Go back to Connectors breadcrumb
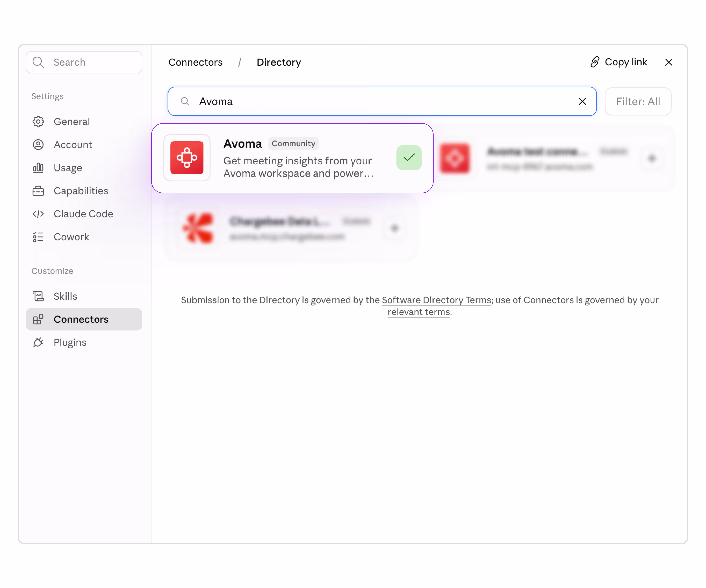The image size is (706, 588). click(x=195, y=62)
